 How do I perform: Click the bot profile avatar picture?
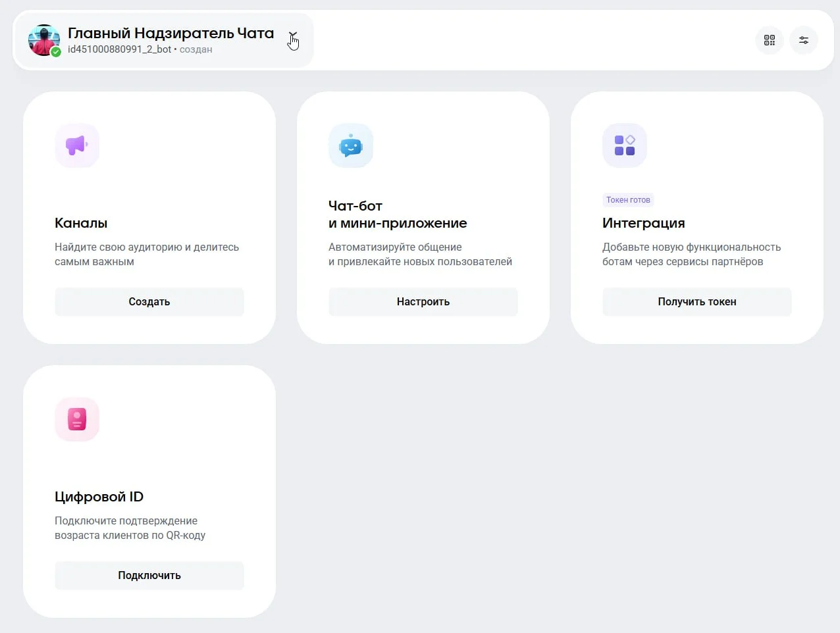43,38
